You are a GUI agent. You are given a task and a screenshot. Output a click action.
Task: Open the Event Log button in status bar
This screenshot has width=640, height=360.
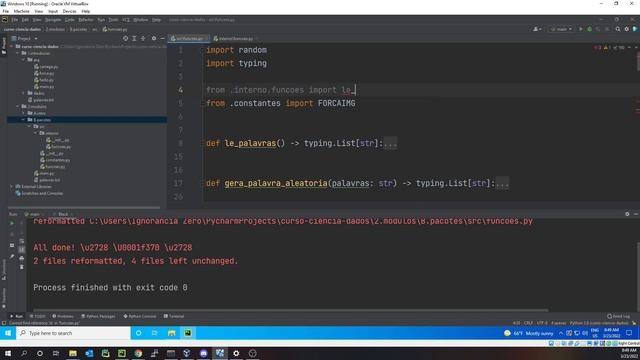618,316
